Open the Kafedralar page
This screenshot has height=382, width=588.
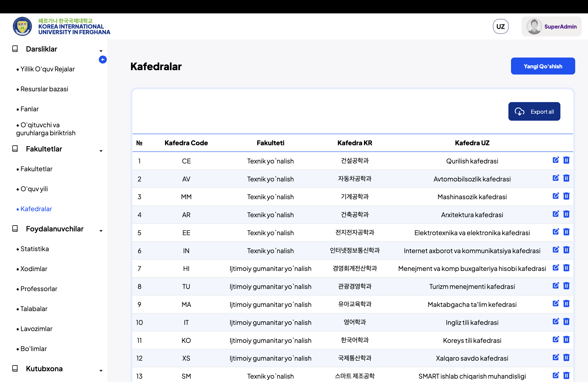[36, 209]
